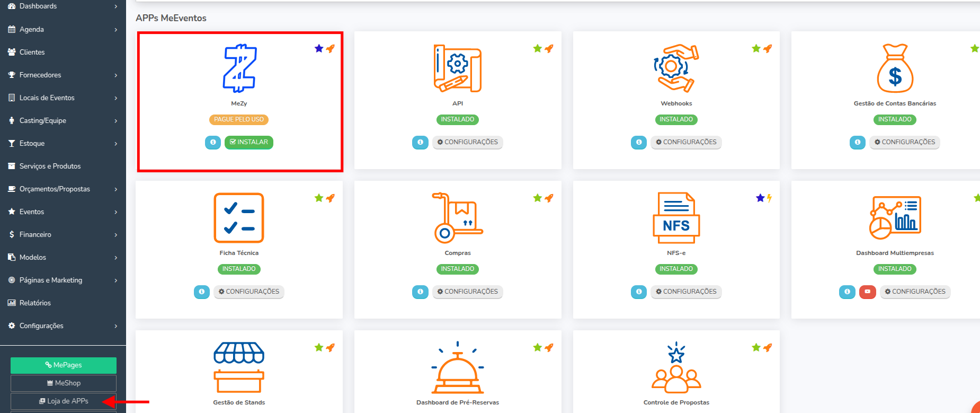Screen dimensions: 980x413
Task: Open Loja de APPs button
Action: (x=64, y=401)
